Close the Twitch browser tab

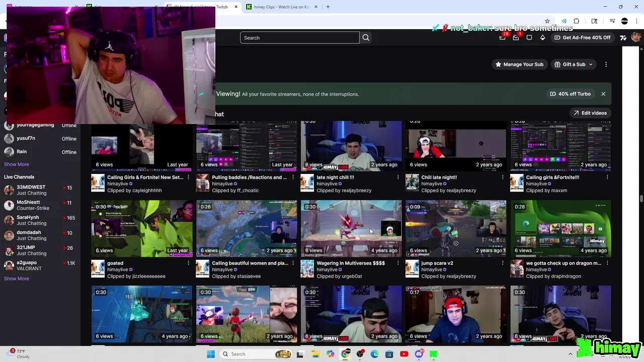(236, 7)
